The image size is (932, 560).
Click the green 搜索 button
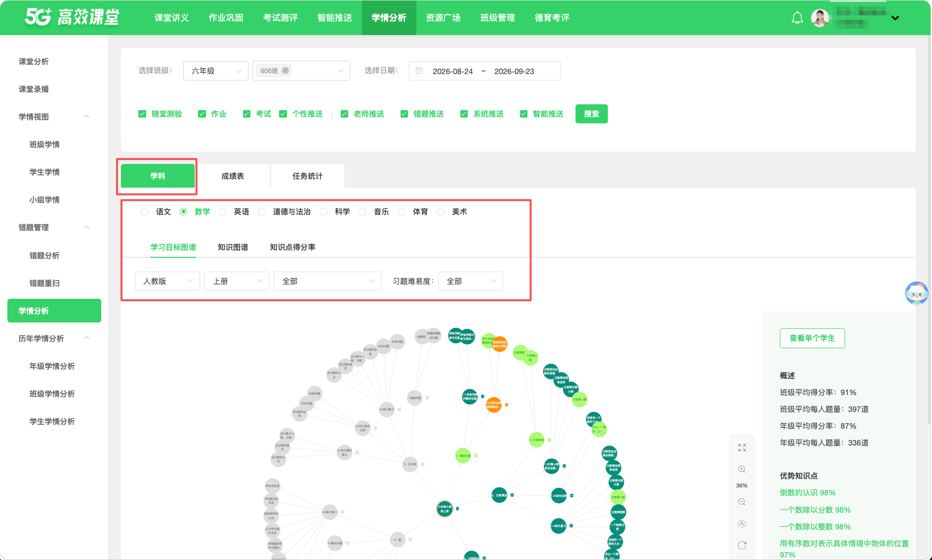(592, 114)
